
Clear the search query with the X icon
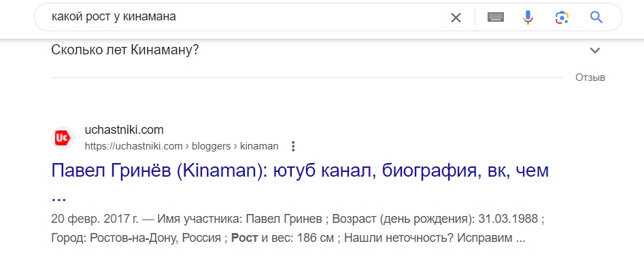point(456,18)
